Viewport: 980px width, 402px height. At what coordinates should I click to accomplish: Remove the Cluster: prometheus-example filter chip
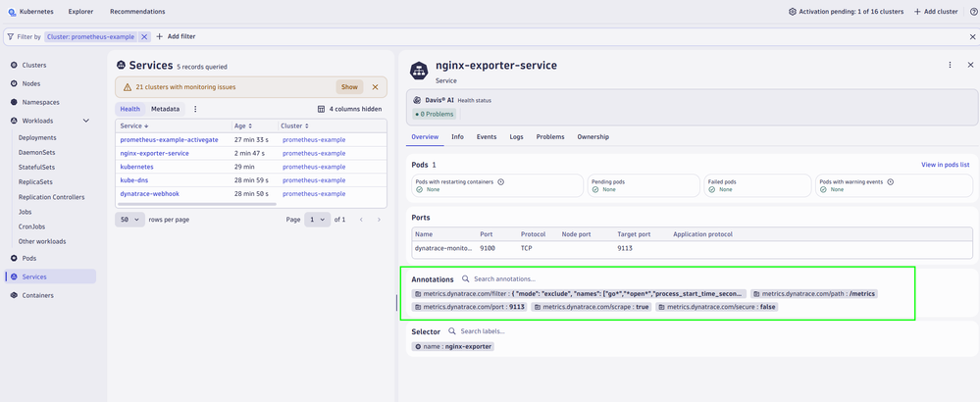144,36
